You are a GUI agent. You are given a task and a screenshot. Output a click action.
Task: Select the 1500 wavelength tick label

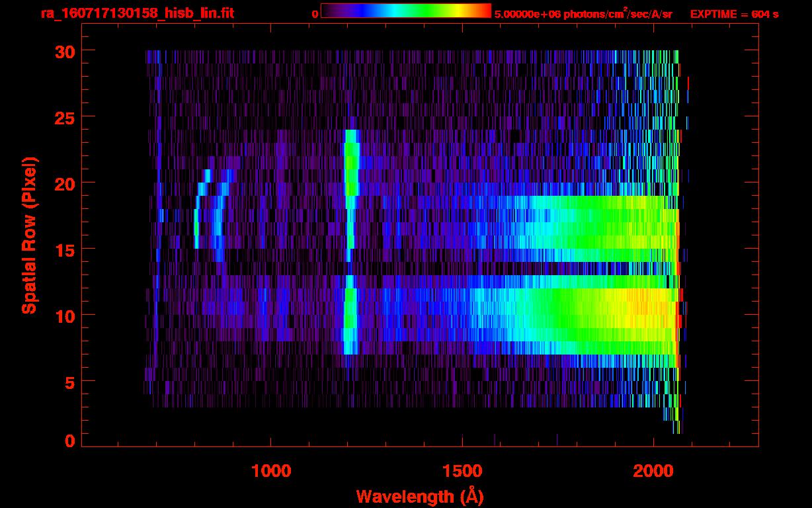coord(462,471)
